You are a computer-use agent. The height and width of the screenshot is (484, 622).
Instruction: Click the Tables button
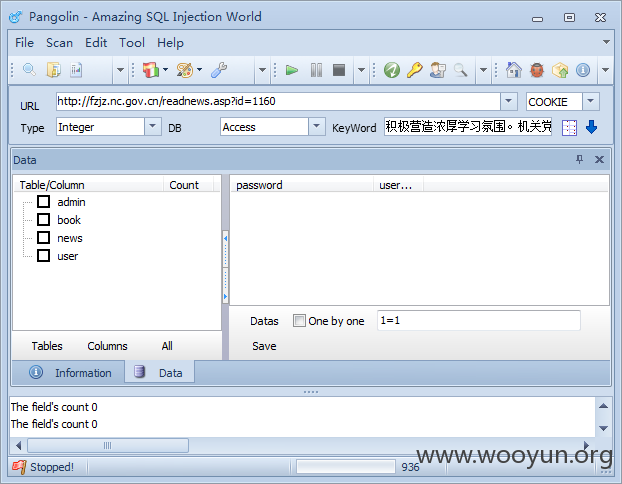[x=47, y=346]
